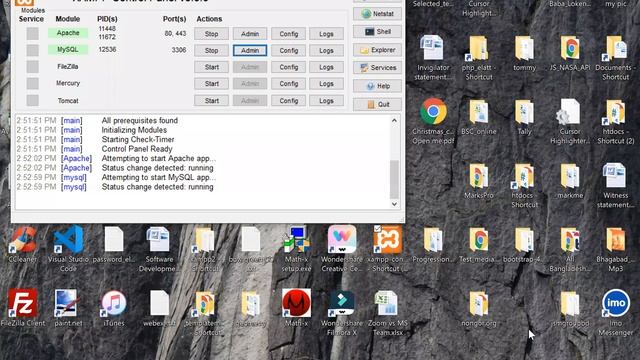Open Netstat from XAMPP sidebar
This screenshot has width=640, height=360.
tap(377, 14)
